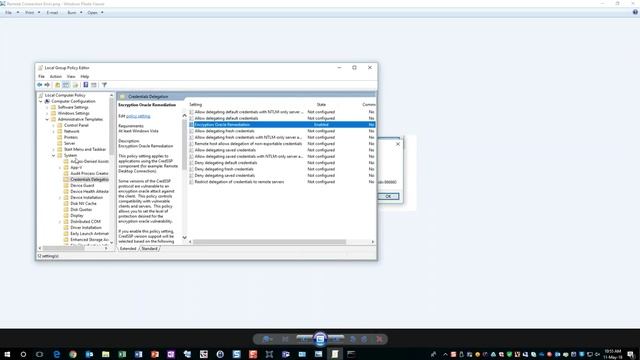Screen dimensions: 640x360
Task: Click the Photo Viewer help question-mark icon
Action: pos(635,12)
